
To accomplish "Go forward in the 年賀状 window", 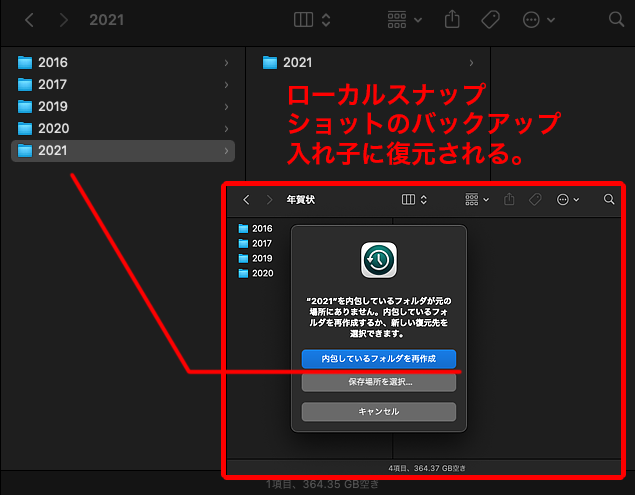I will 269,199.
